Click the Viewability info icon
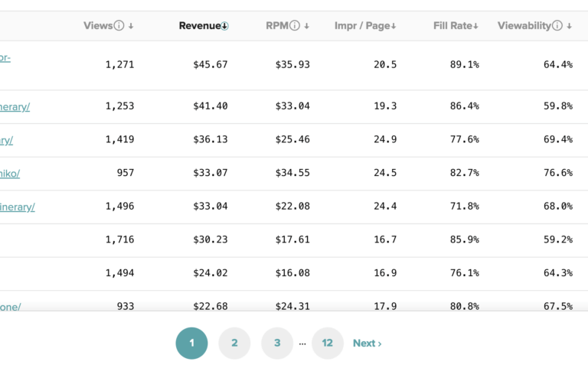This screenshot has width=588, height=368. pos(557,25)
